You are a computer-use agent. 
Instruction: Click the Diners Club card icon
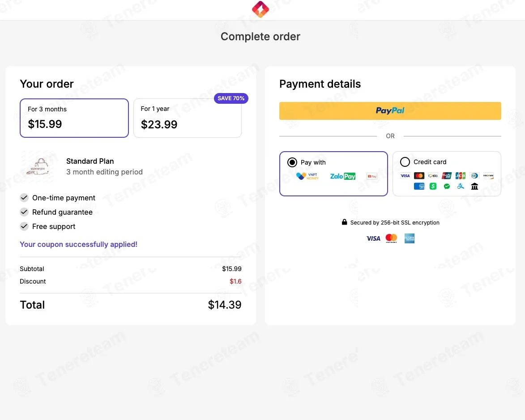point(474,176)
